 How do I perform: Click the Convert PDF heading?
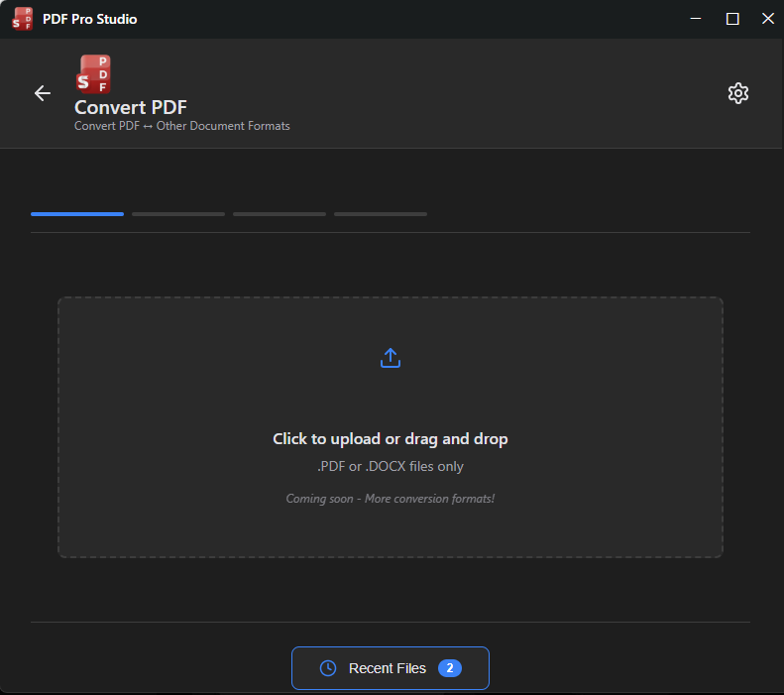tap(131, 107)
